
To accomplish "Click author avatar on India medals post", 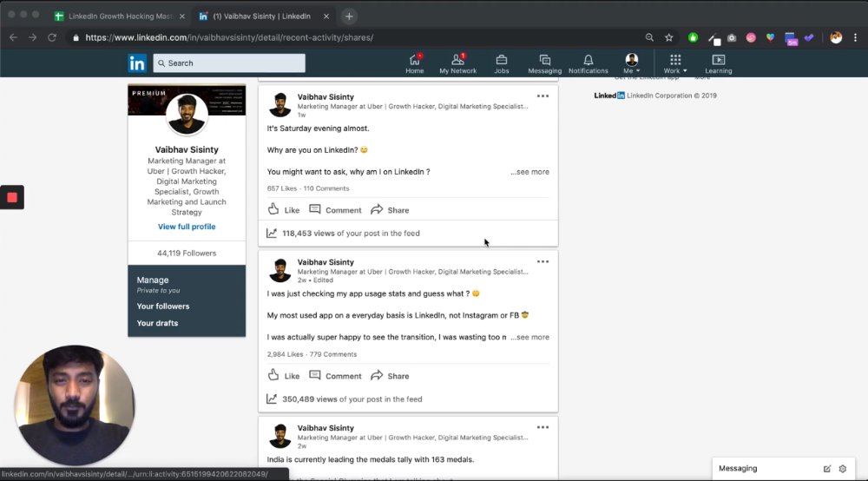I will [279, 436].
